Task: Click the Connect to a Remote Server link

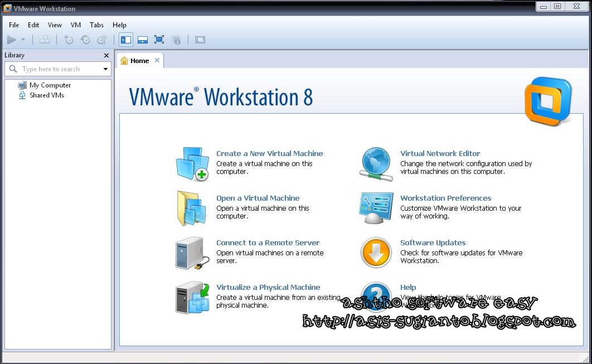Action: click(x=268, y=243)
